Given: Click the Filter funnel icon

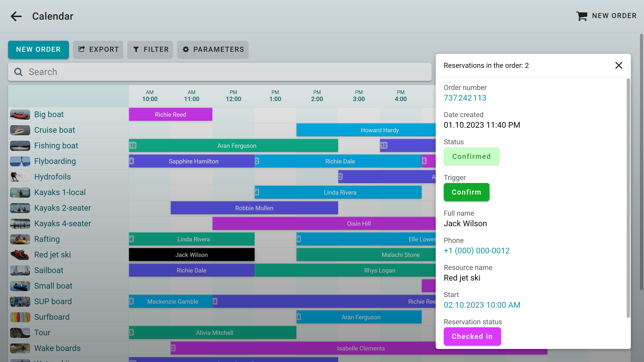Looking at the screenshot, I should [136, 49].
